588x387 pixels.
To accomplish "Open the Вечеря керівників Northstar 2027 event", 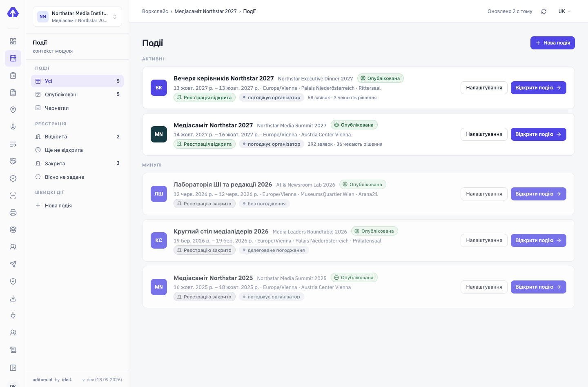I will click(x=538, y=88).
